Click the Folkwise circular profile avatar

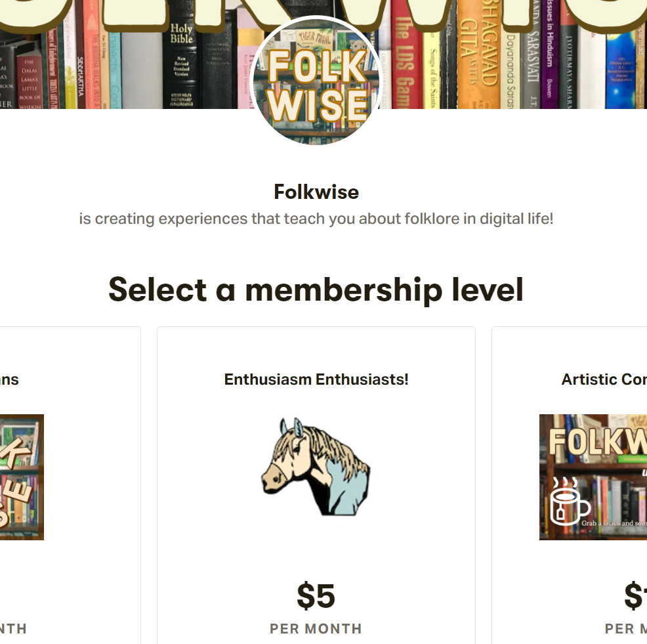click(316, 81)
